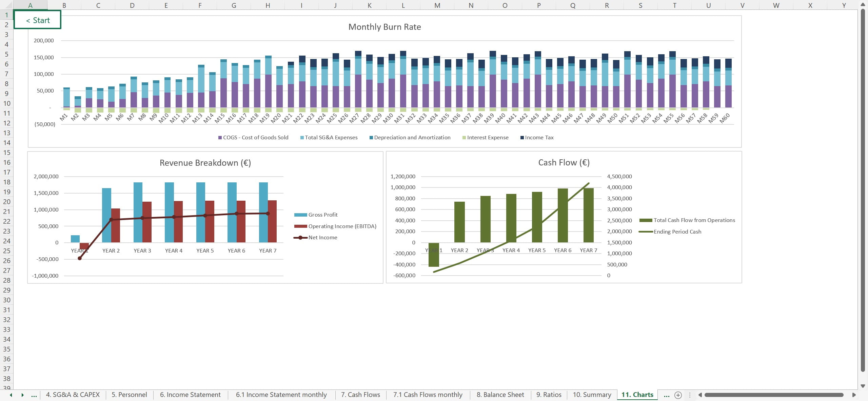Add a new sheet with plus icon

(678, 395)
